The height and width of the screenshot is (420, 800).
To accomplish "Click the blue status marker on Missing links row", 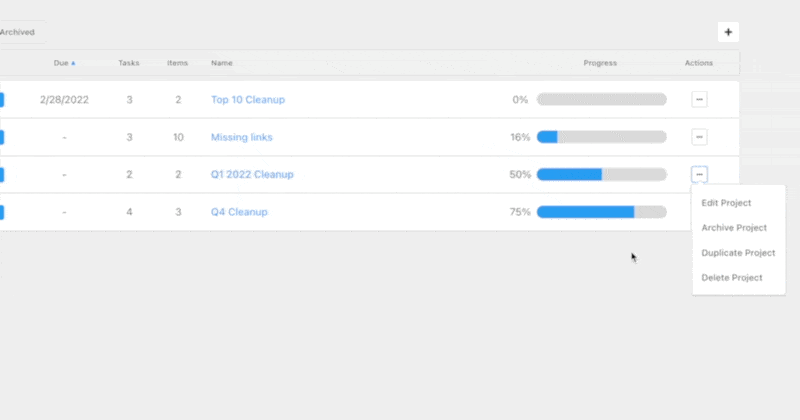I will click(2, 137).
